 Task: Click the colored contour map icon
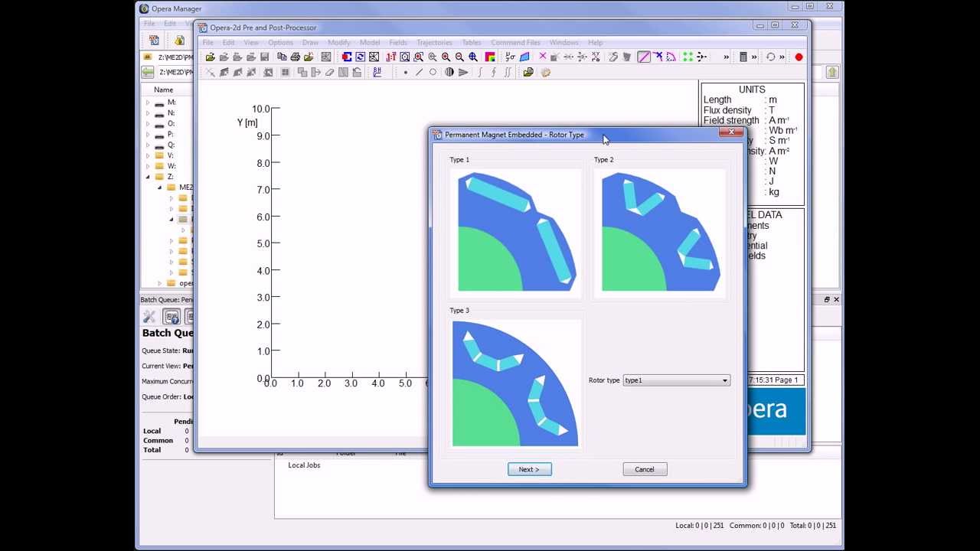[490, 57]
